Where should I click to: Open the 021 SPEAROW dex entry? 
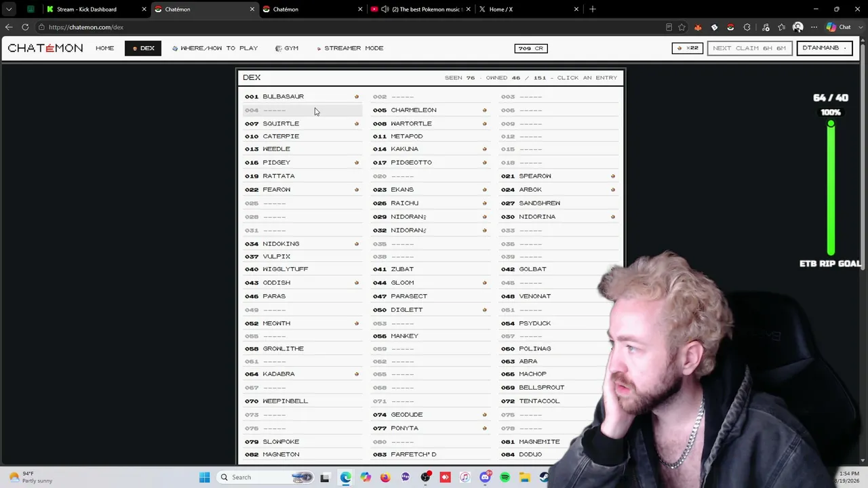pyautogui.click(x=559, y=176)
